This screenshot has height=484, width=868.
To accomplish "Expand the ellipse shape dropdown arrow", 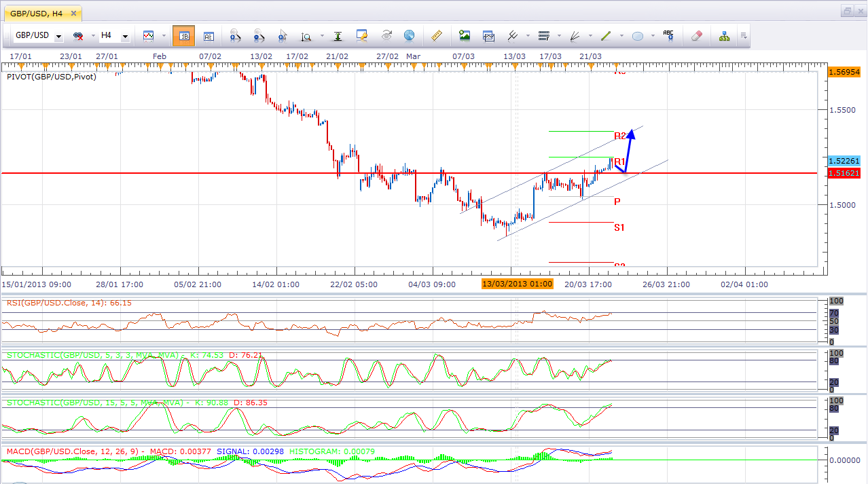I will [653, 36].
